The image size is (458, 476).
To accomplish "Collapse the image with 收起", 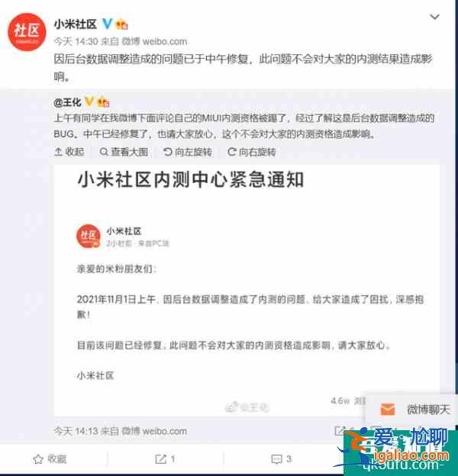I will (x=69, y=152).
